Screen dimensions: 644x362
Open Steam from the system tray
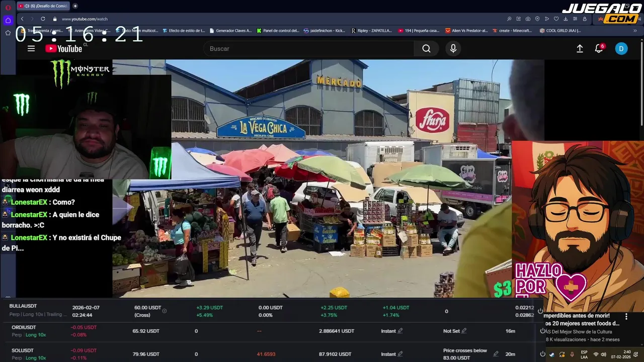pos(552,354)
